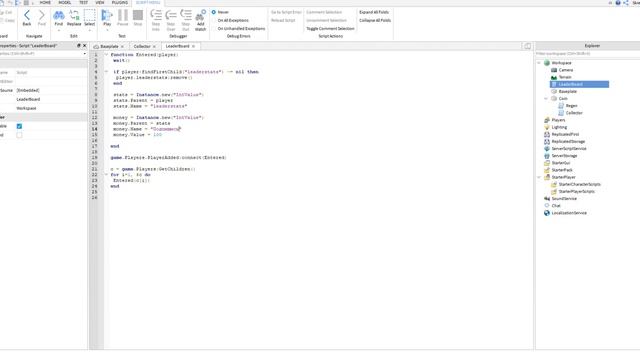
Task: Collapse the if-block fold on line 4
Action: (x=106, y=71)
